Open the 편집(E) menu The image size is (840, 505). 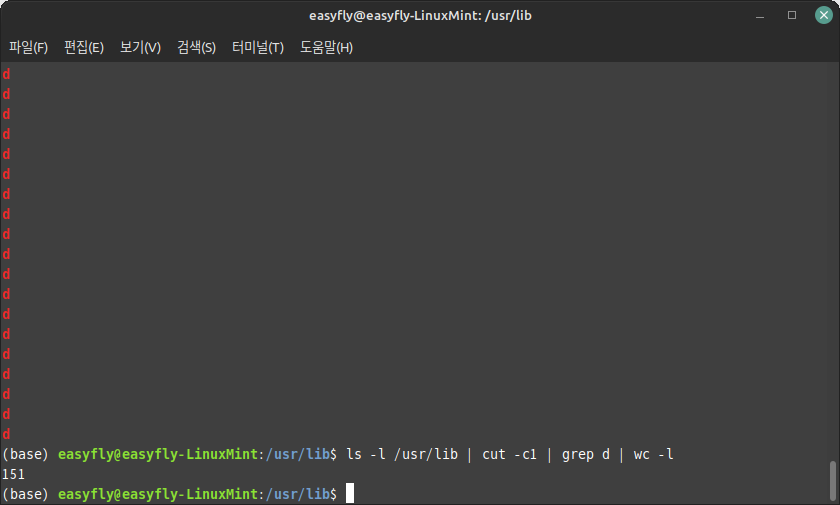click(84, 48)
